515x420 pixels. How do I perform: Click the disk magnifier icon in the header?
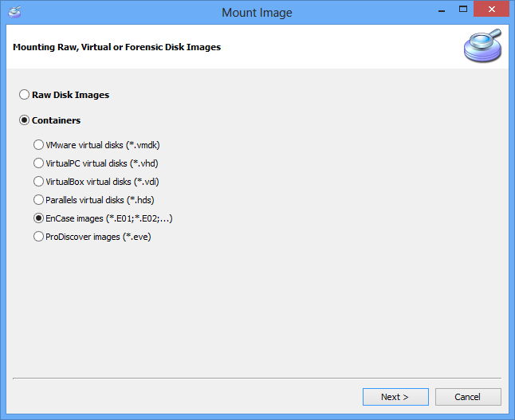pyautogui.click(x=482, y=45)
